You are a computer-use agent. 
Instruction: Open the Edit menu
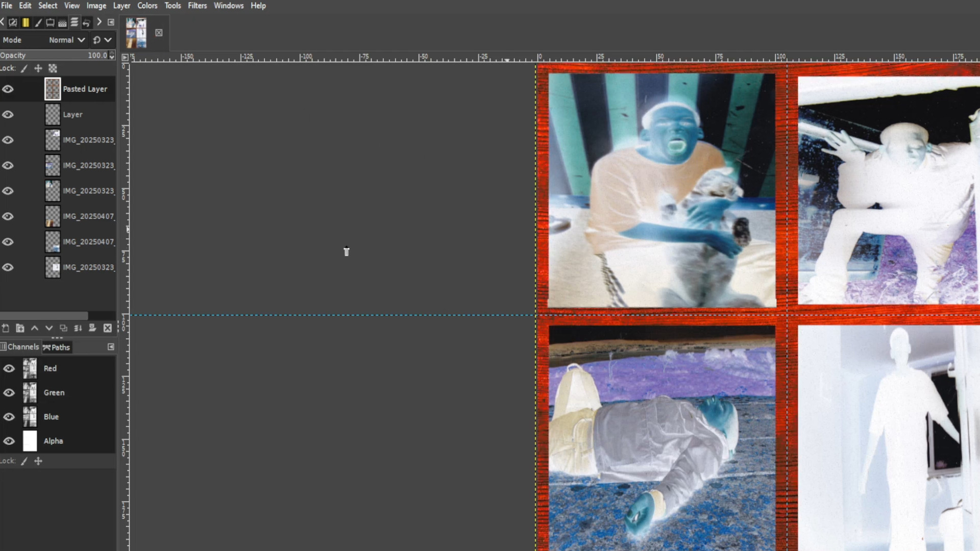click(x=25, y=6)
